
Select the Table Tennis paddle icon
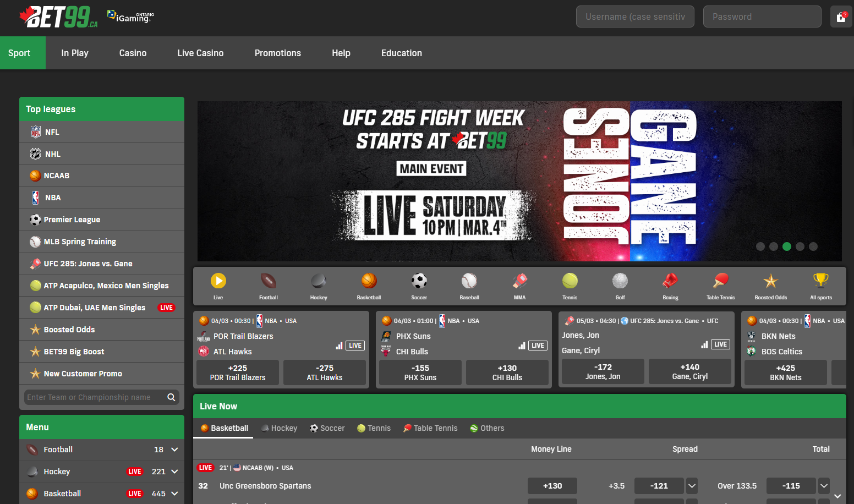721,281
